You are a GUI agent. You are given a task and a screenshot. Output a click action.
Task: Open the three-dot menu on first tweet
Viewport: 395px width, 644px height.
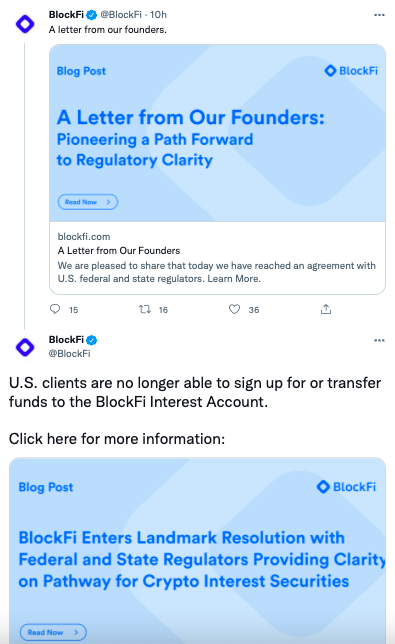pos(379,15)
